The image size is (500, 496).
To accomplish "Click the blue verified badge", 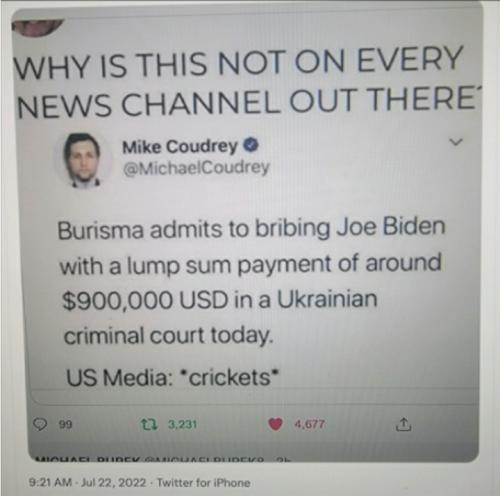I will (x=252, y=145).
